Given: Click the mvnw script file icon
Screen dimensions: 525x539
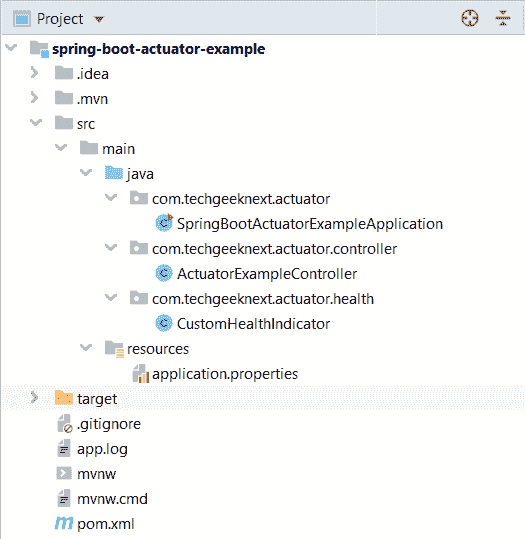Looking at the screenshot, I should 64,473.
